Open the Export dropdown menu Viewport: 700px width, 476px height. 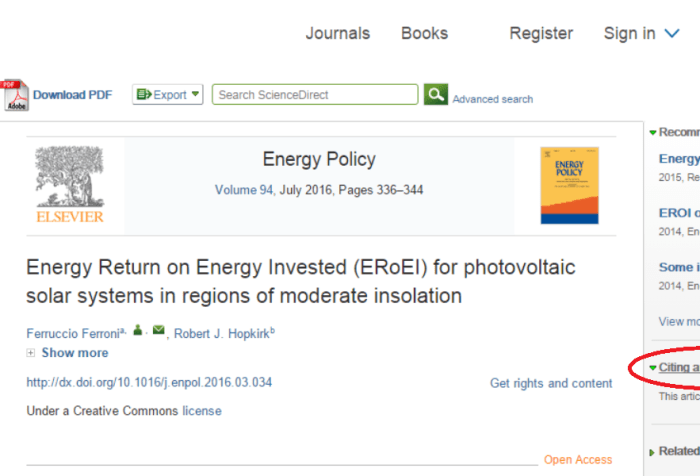pos(168,95)
